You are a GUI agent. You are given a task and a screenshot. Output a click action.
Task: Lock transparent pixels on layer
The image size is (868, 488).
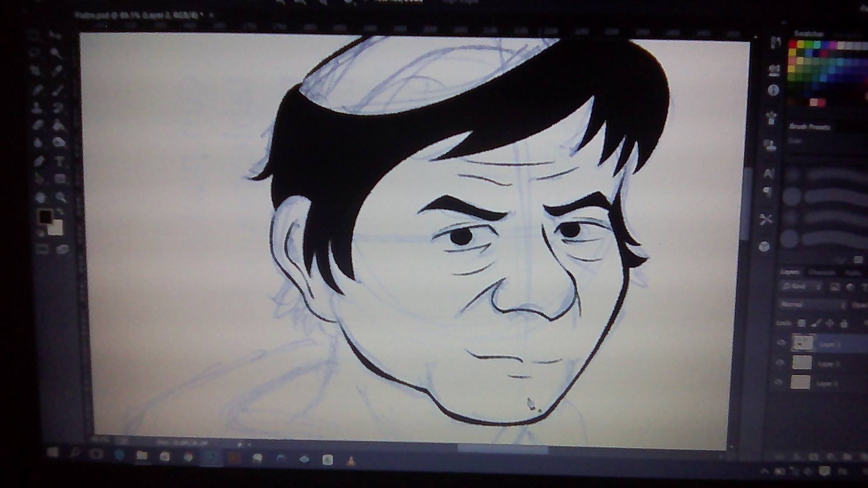(x=801, y=324)
